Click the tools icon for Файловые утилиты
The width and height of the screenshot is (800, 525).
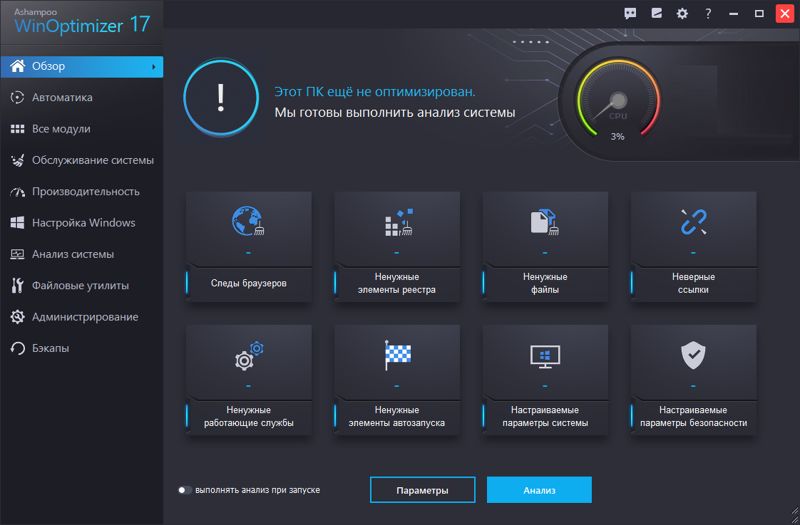[17, 285]
